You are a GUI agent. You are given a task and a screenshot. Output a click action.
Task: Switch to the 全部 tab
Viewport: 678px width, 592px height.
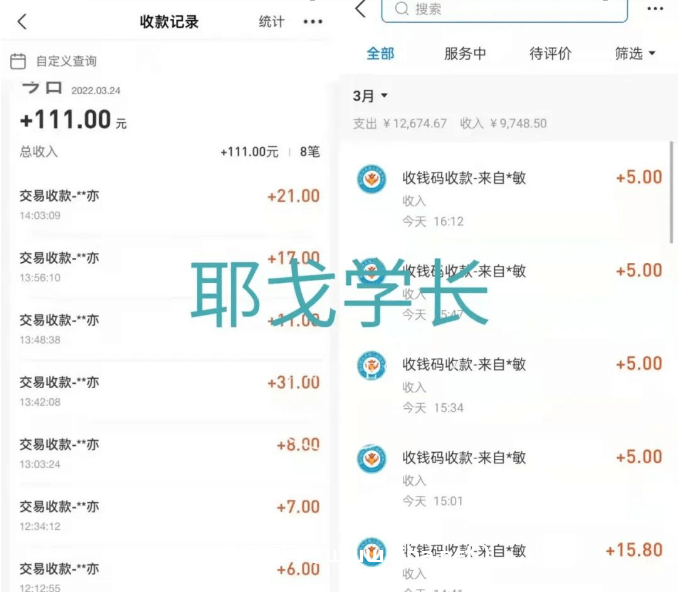(380, 54)
